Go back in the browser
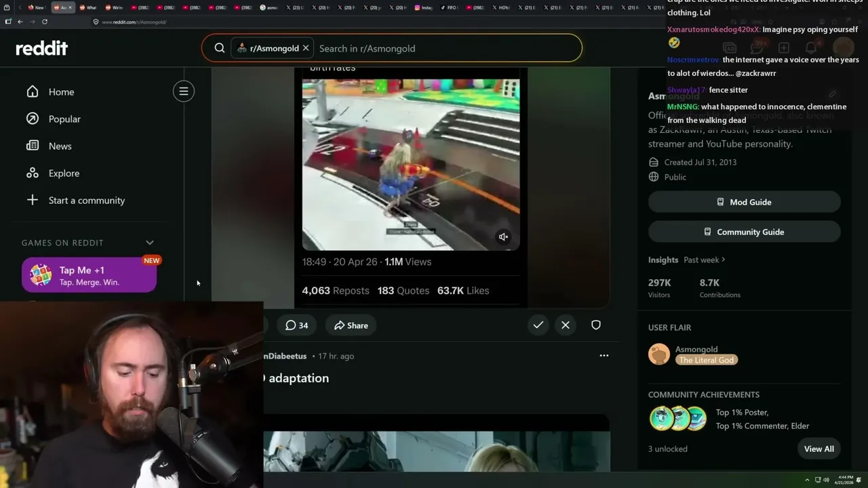This screenshot has height=488, width=868. pyautogui.click(x=20, y=22)
